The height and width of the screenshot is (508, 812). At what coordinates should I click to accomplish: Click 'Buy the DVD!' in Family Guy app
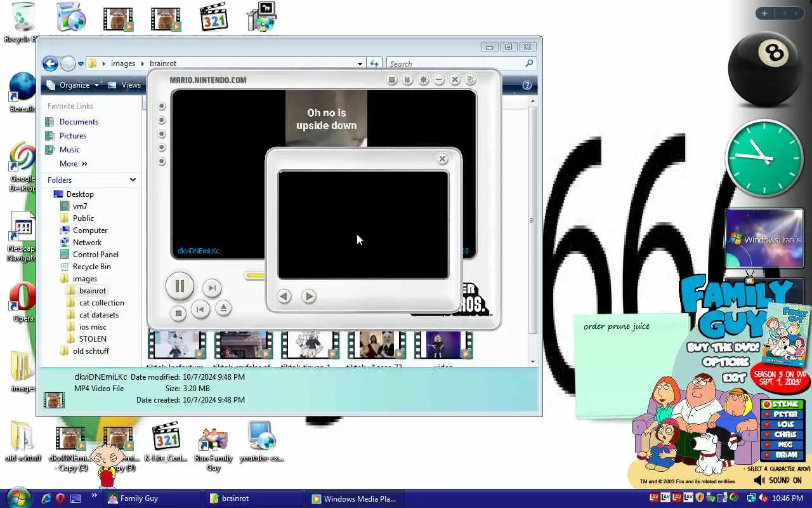coord(724,347)
